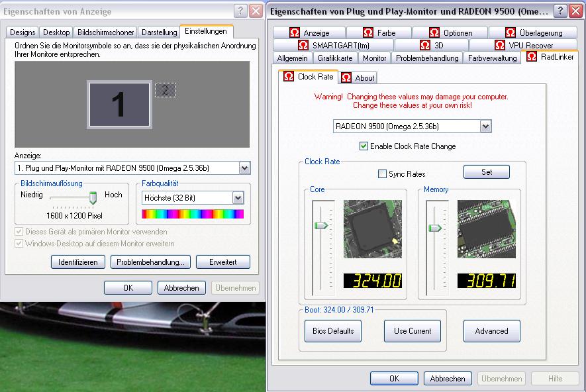The height and width of the screenshot is (392, 586).
Task: Select the RadLinker tab
Action: click(x=550, y=57)
